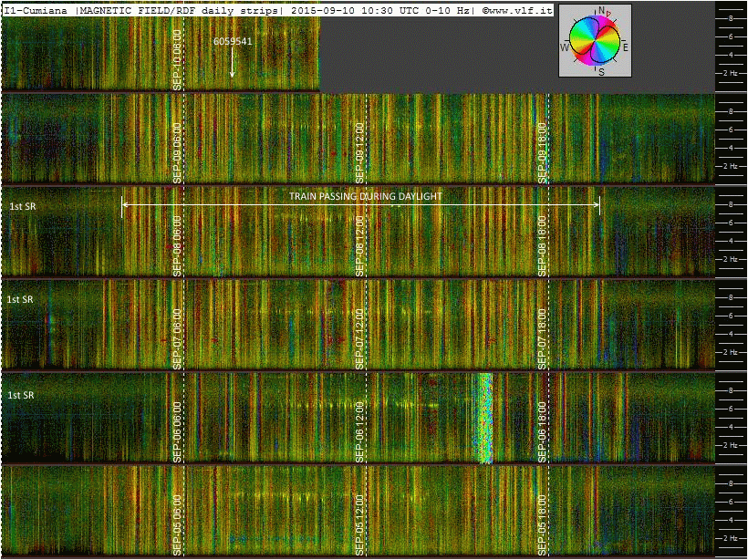
Task: Select the SEP-08 06:00 time marker
Action: pyautogui.click(x=177, y=244)
